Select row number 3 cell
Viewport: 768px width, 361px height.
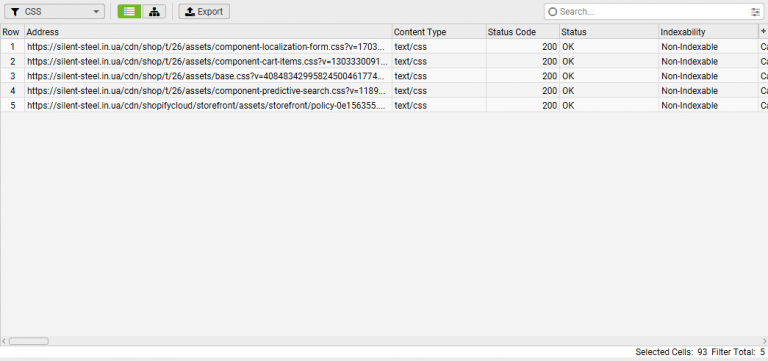[12, 76]
